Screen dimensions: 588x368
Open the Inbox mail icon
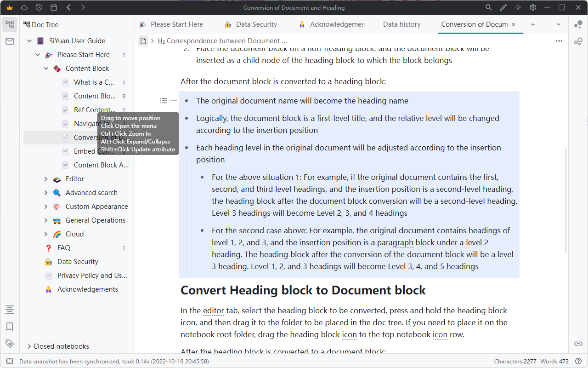point(10,41)
